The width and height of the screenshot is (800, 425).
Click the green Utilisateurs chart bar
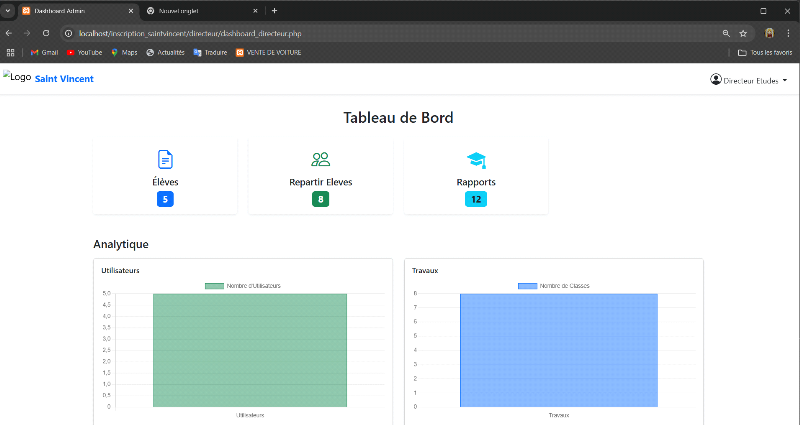(x=250, y=350)
